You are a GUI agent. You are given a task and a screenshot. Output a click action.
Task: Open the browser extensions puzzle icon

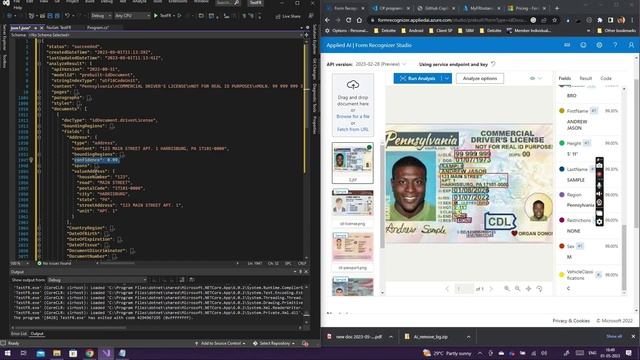point(600,20)
